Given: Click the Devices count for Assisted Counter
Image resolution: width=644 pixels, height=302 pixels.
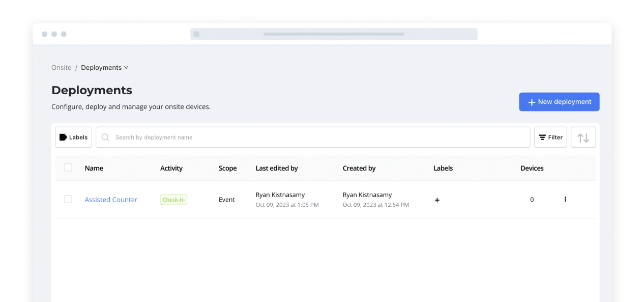Looking at the screenshot, I should point(532,199).
